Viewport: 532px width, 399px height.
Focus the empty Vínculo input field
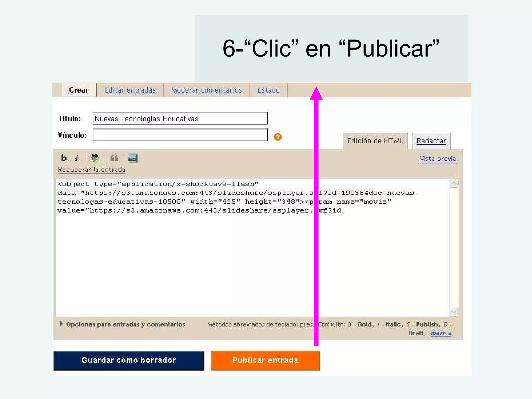180,135
